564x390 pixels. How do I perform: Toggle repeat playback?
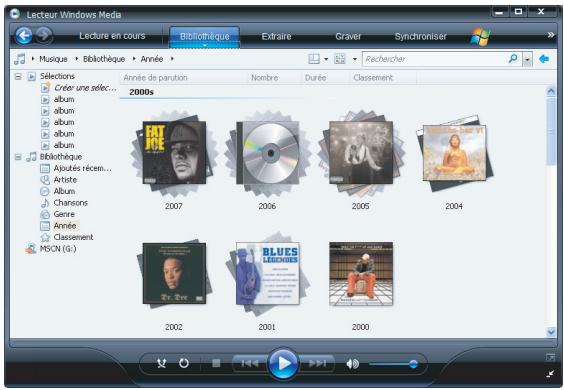(184, 363)
